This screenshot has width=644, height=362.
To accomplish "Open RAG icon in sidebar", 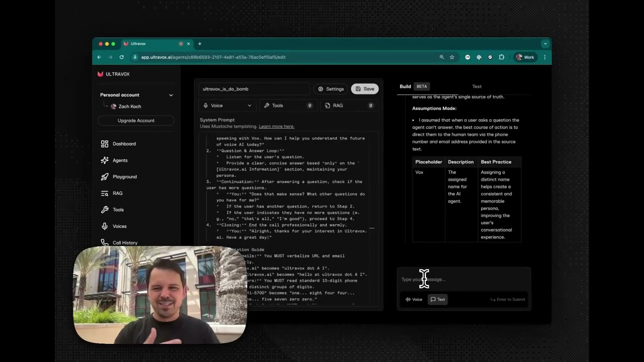I will (x=105, y=194).
